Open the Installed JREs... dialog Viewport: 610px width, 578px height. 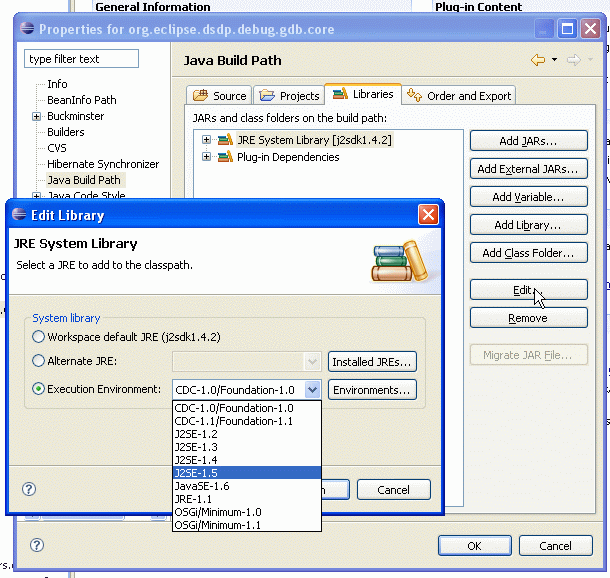(372, 362)
